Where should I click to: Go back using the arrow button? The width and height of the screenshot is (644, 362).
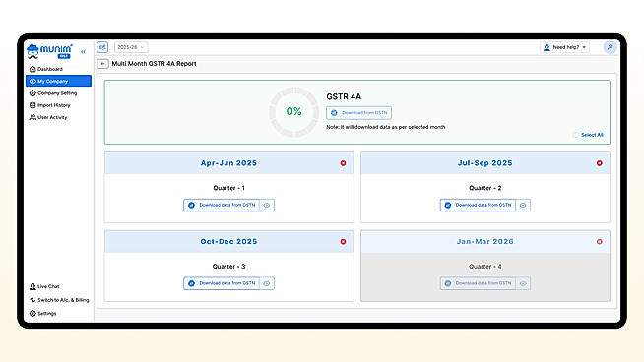[x=102, y=64]
